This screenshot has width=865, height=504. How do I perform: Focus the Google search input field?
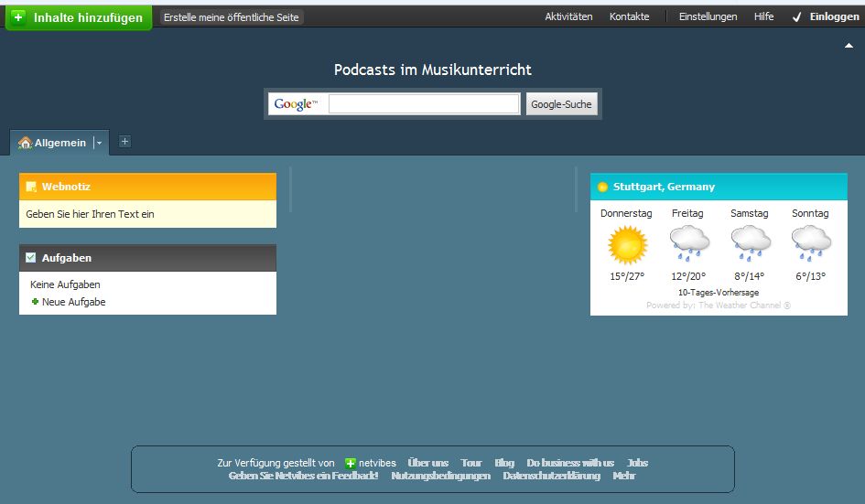coord(424,103)
